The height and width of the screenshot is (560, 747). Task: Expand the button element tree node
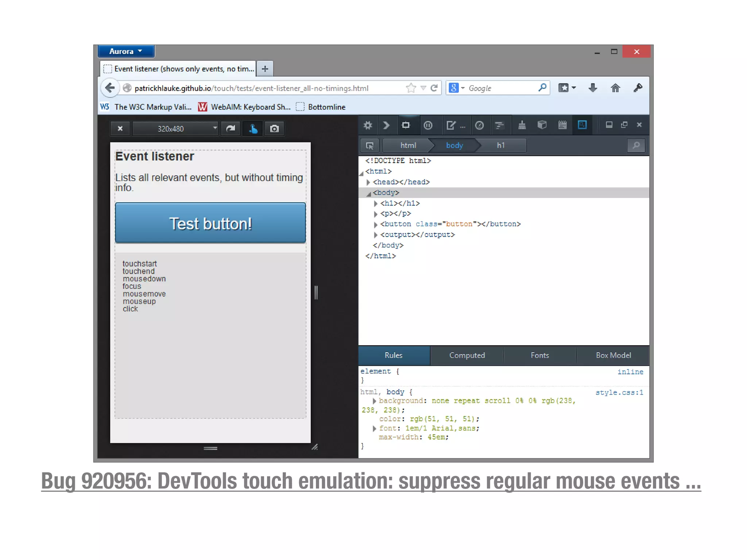(x=376, y=225)
